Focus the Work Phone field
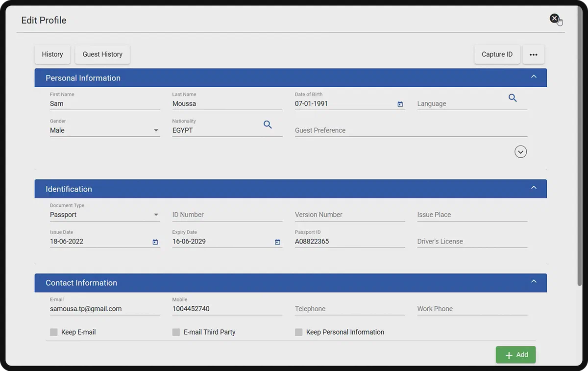The height and width of the screenshot is (371, 588). 472,309
